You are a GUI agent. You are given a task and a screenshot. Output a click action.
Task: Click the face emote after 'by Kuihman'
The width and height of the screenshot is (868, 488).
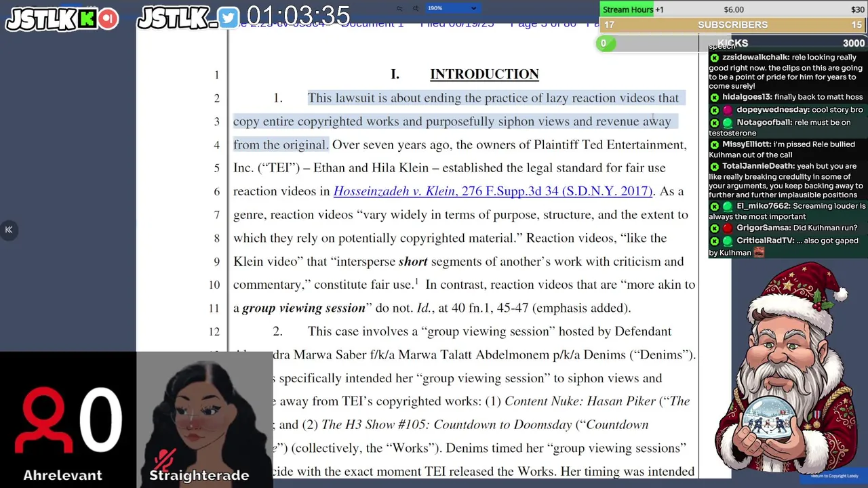point(759,252)
